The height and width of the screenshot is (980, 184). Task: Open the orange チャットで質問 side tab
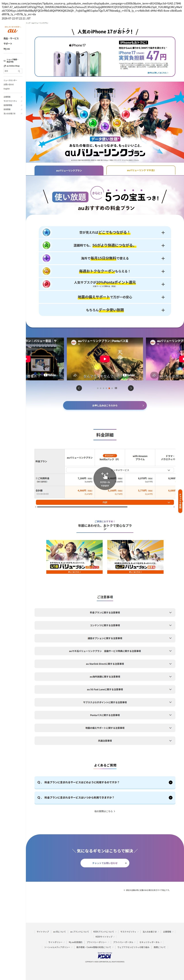pos(180,501)
